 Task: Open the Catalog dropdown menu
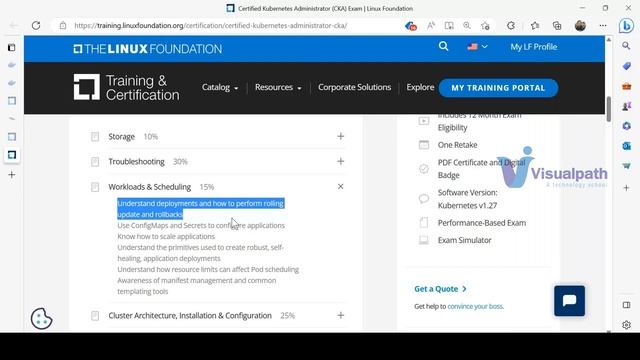(220, 87)
